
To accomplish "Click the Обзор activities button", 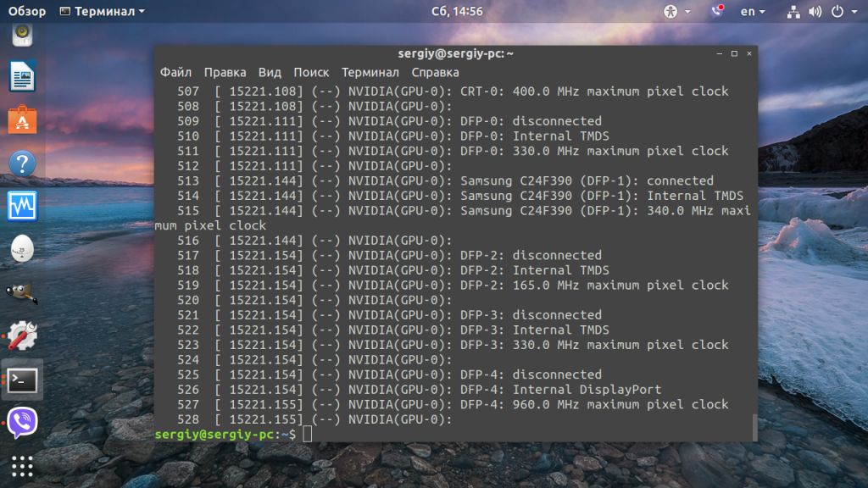I will (x=27, y=12).
